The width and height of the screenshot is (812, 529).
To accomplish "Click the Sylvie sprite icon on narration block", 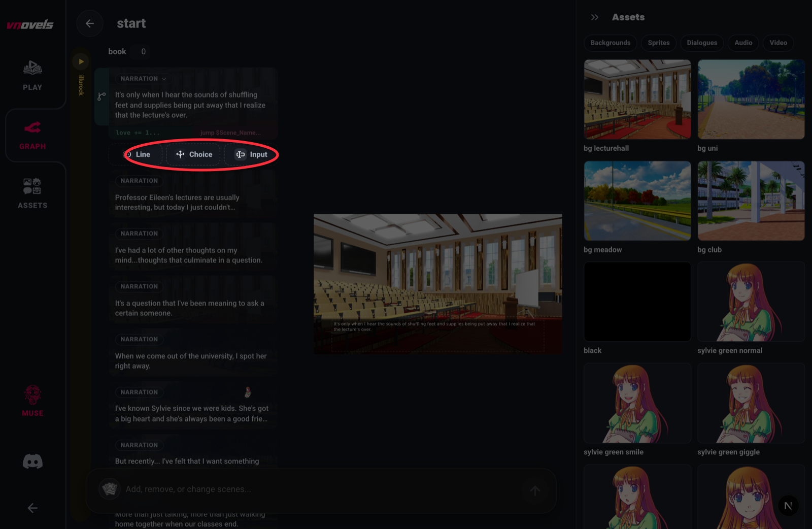I will pos(248,392).
